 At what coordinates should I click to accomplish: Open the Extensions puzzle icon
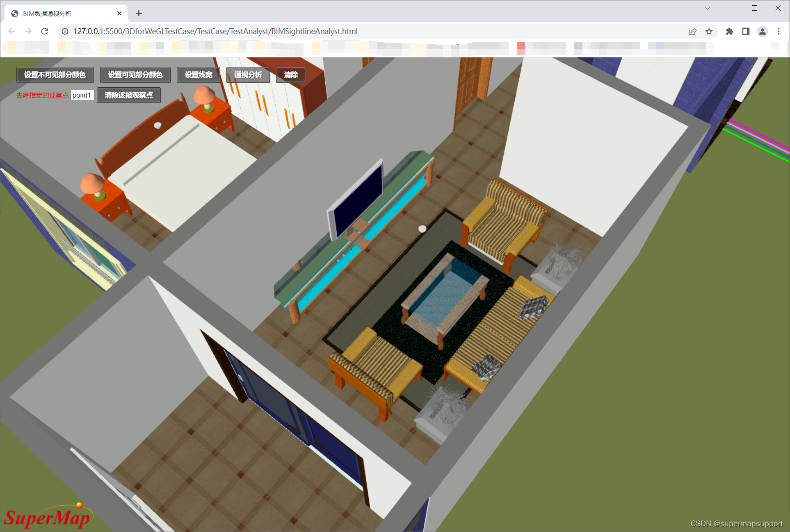pyautogui.click(x=729, y=32)
